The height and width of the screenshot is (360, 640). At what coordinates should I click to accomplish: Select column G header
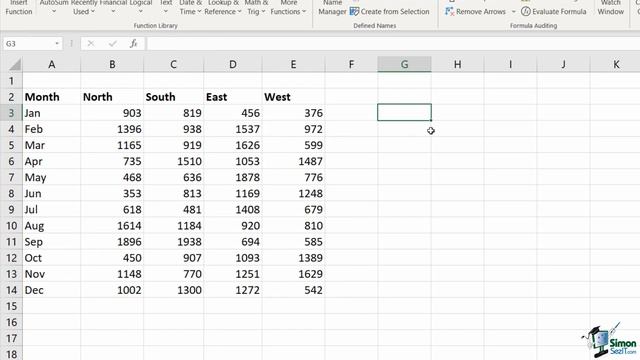click(x=404, y=64)
